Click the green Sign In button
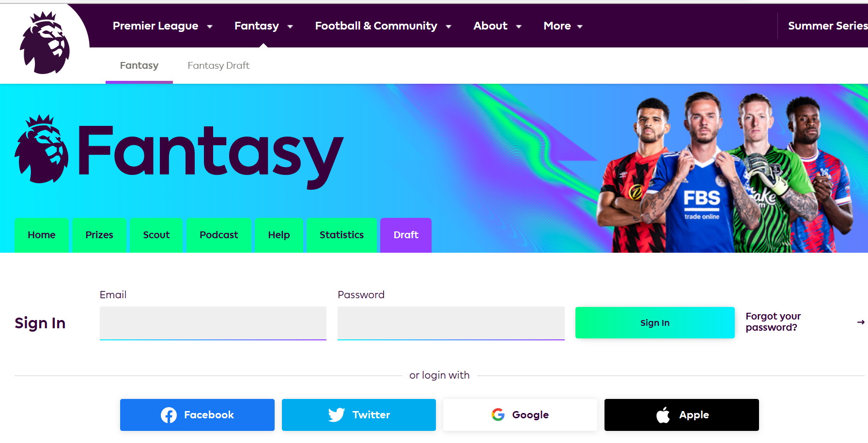The width and height of the screenshot is (868, 443). tap(655, 322)
